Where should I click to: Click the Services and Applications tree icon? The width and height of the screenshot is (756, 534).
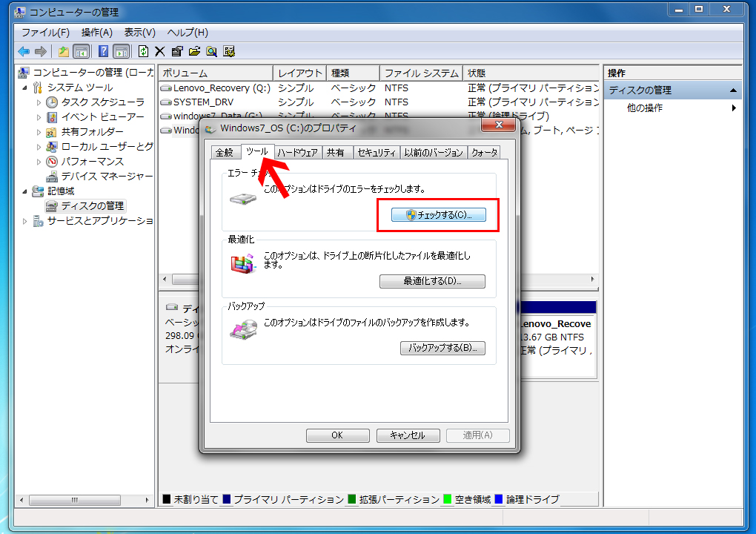click(38, 221)
